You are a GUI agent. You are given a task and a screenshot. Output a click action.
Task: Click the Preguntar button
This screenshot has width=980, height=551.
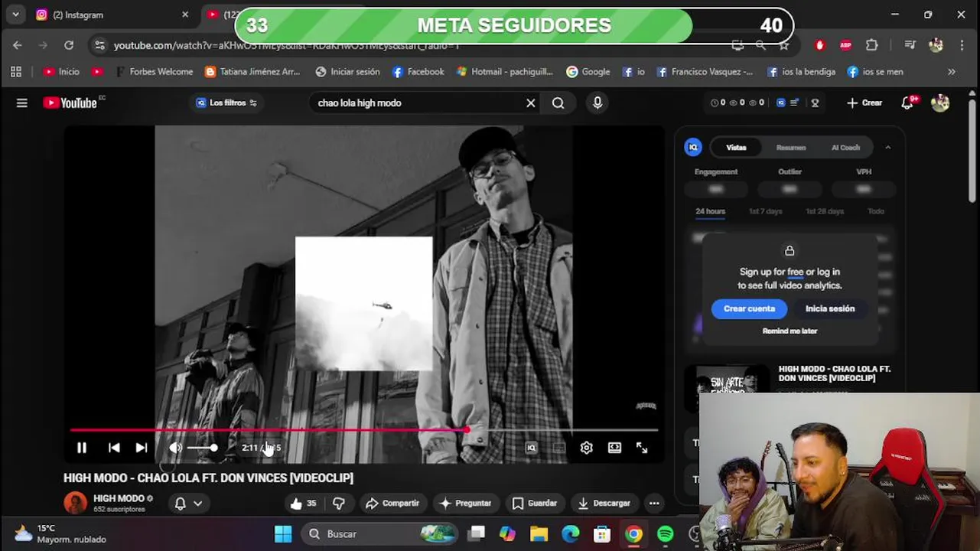(x=465, y=503)
